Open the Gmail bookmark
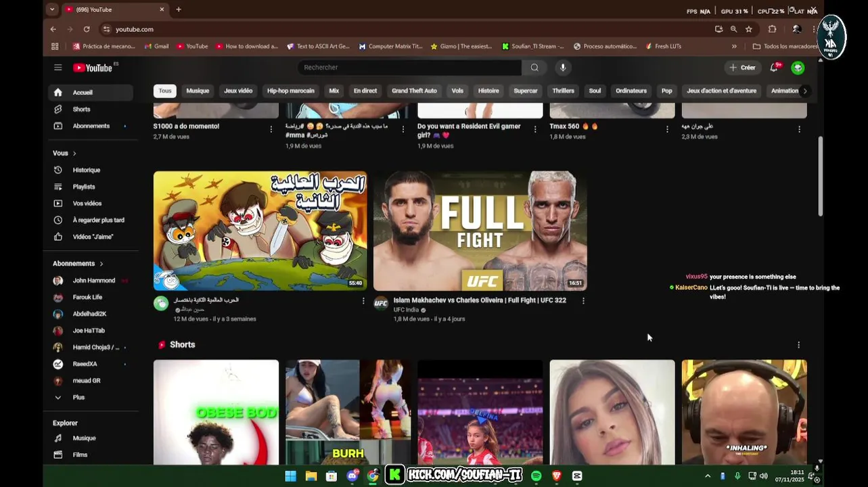868x487 pixels. [x=156, y=47]
